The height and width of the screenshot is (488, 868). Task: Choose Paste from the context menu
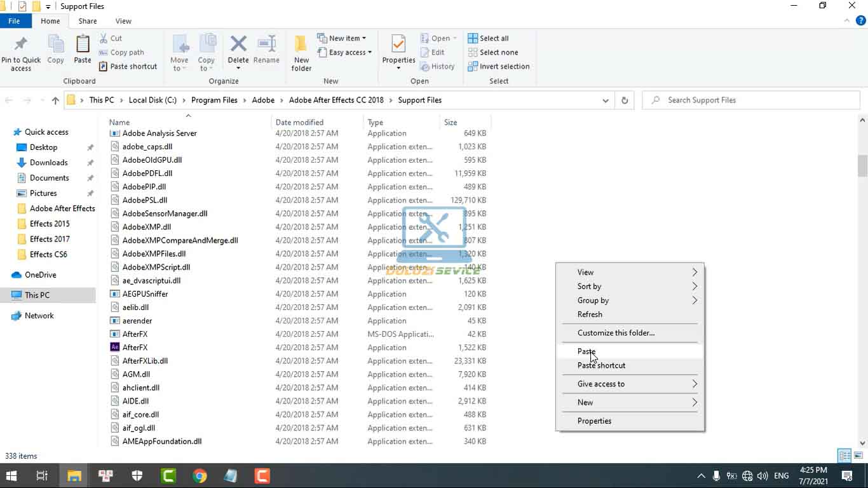[x=586, y=351]
